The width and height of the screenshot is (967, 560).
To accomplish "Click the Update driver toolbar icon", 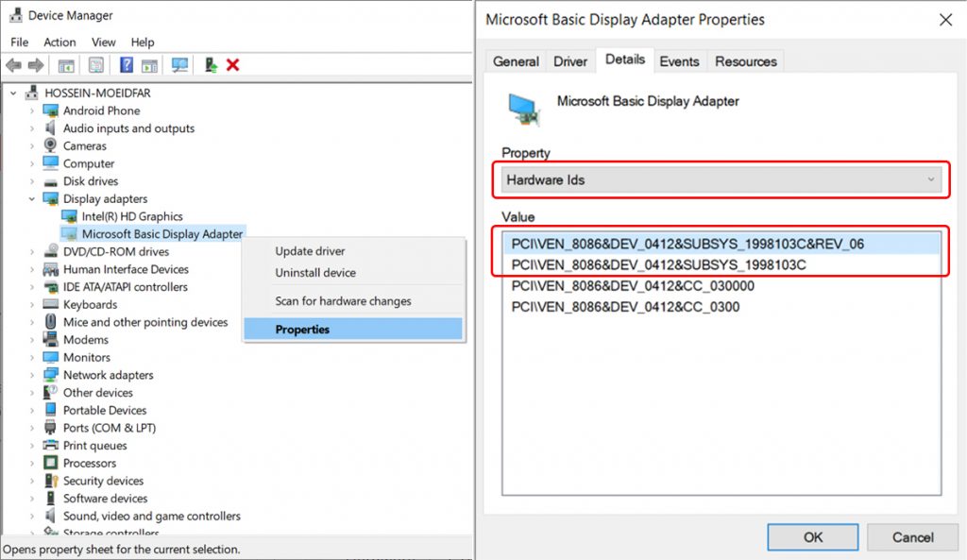I will tap(209, 65).
